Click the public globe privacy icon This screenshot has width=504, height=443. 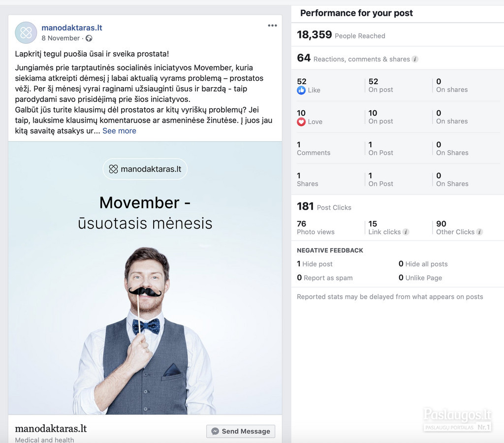pos(89,38)
